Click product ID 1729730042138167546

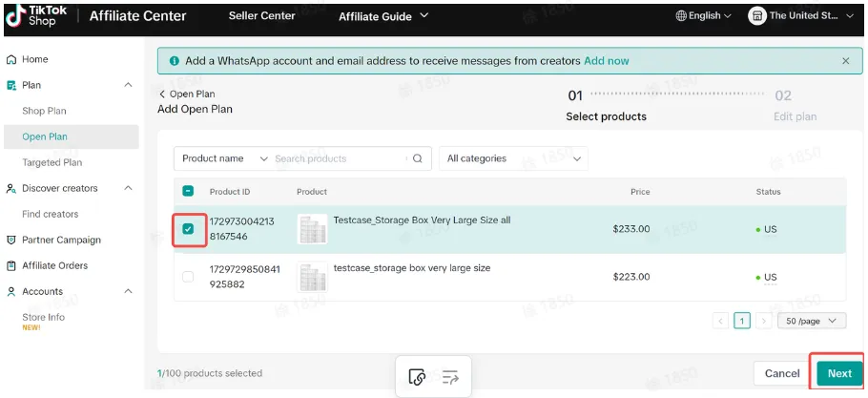(x=242, y=229)
